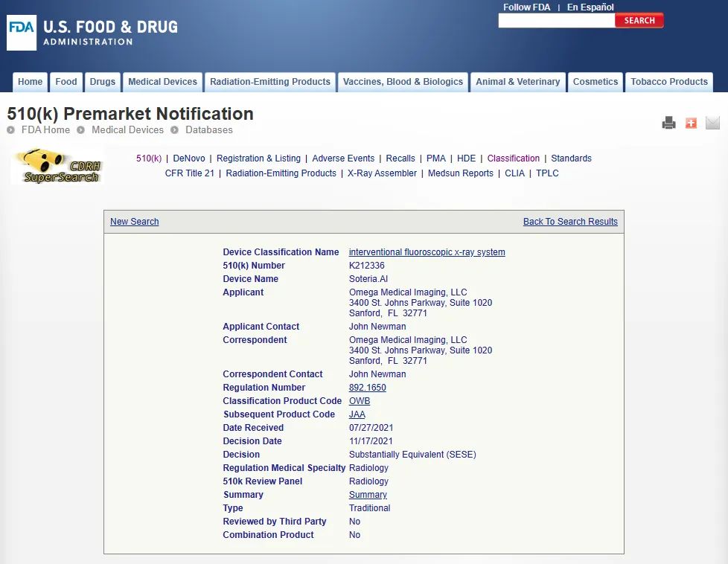Screen dimensions: 728x564
Task: Open the Adverse Events database link
Action: click(x=343, y=158)
